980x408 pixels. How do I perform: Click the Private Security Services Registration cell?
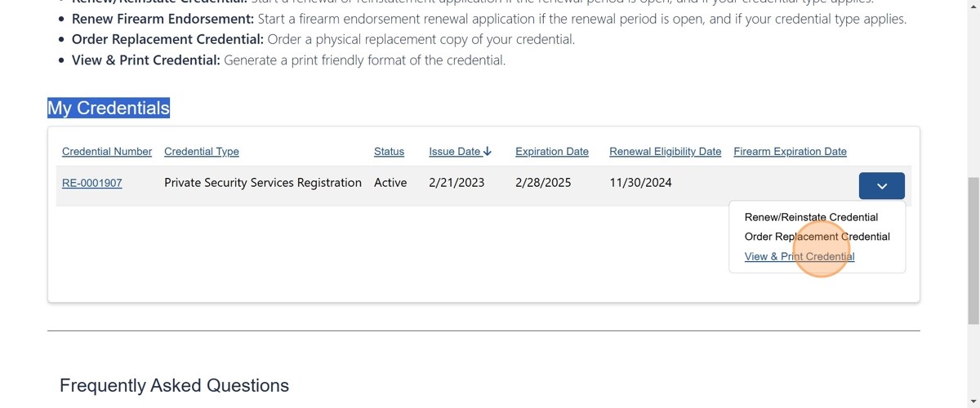point(263,183)
